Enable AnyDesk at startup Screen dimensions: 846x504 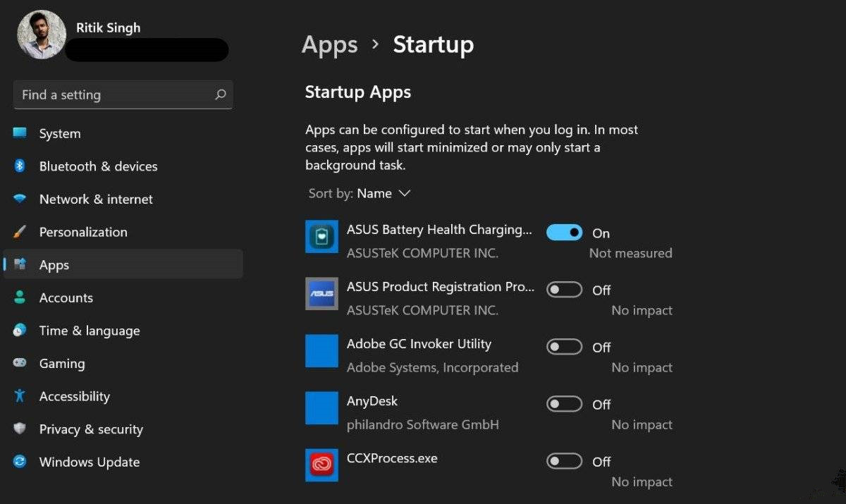[564, 403]
